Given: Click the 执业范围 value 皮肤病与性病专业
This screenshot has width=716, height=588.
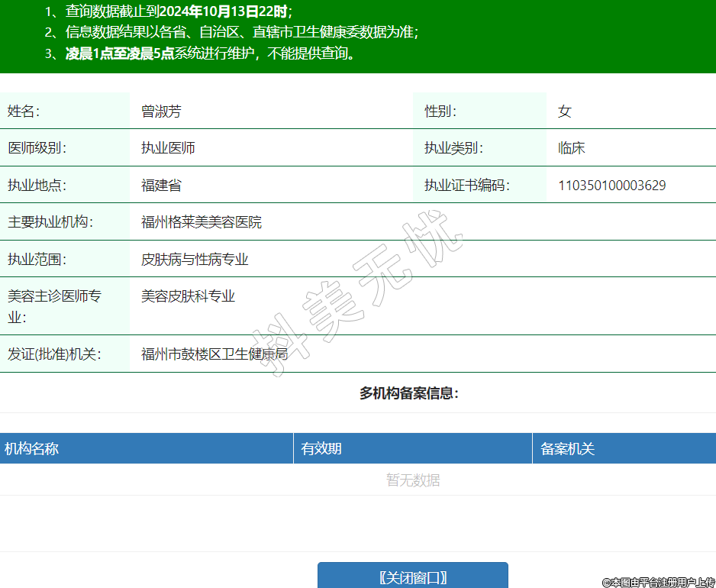Looking at the screenshot, I should coord(195,260).
